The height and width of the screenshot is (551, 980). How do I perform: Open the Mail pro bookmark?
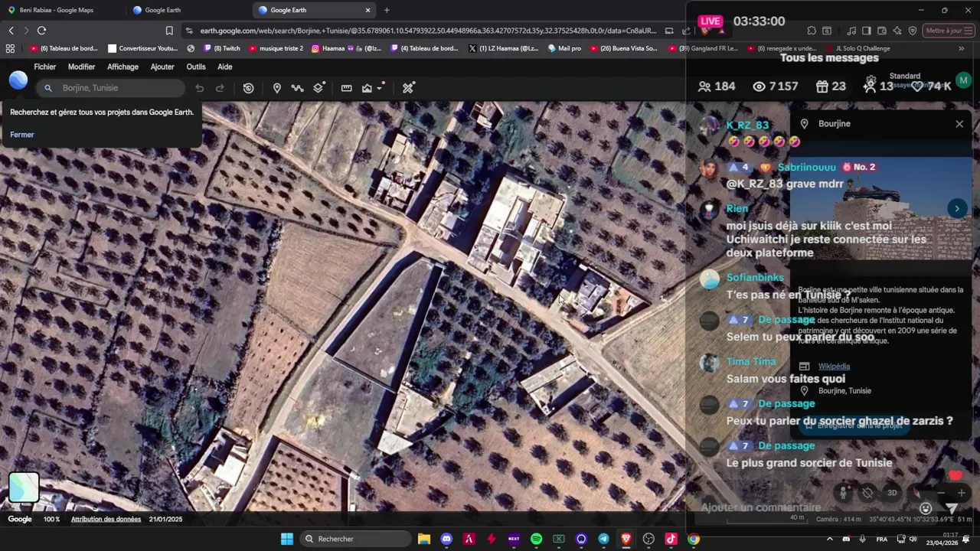click(564, 48)
